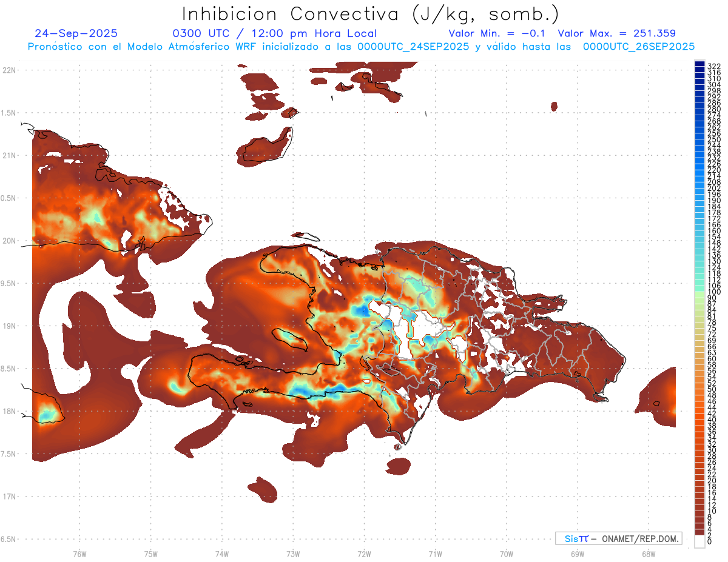The height and width of the screenshot is (562, 728).
Task: Click the '18N' latitude label
Action: coord(9,411)
